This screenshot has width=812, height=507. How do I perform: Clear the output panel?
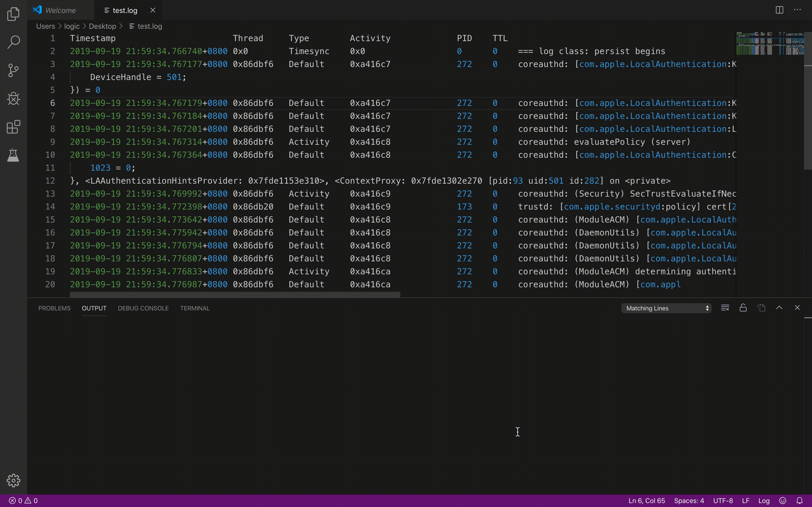pos(725,308)
